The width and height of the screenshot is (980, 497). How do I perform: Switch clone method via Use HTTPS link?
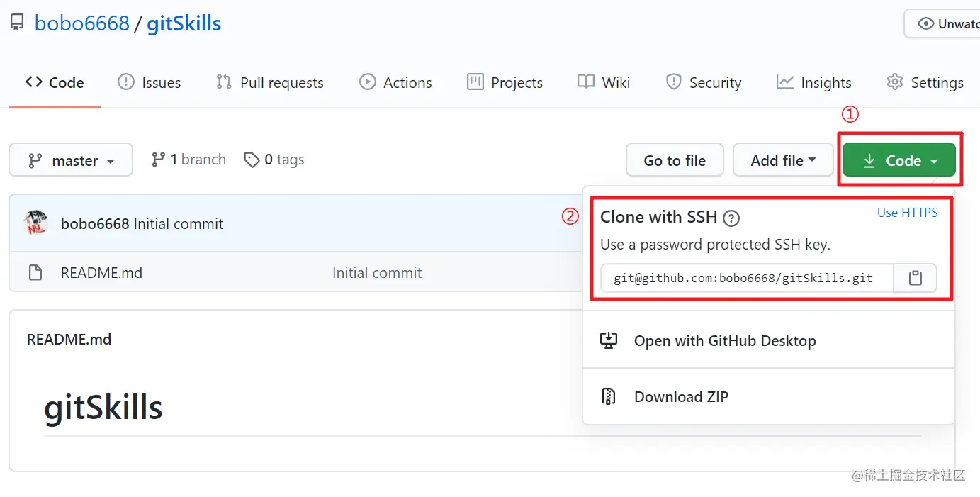(907, 213)
